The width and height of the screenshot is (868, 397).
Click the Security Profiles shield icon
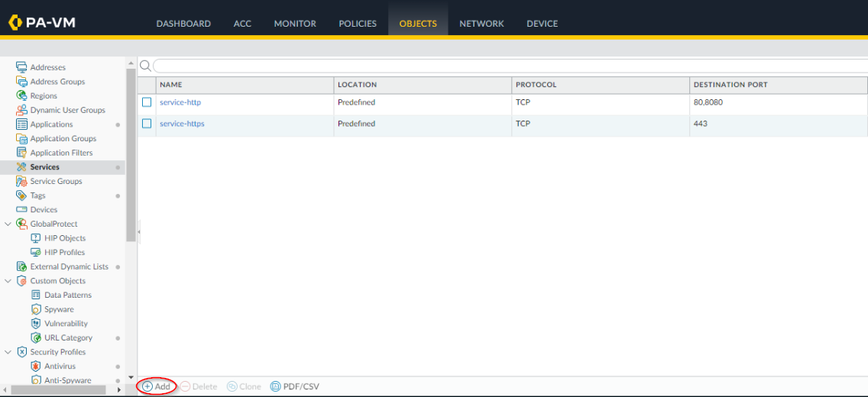tap(21, 352)
